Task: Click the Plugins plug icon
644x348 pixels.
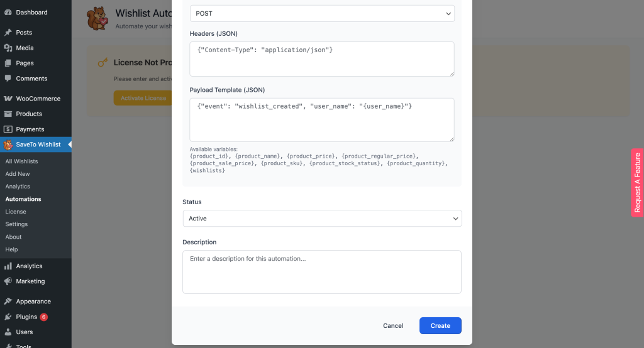Action: pos(8,317)
